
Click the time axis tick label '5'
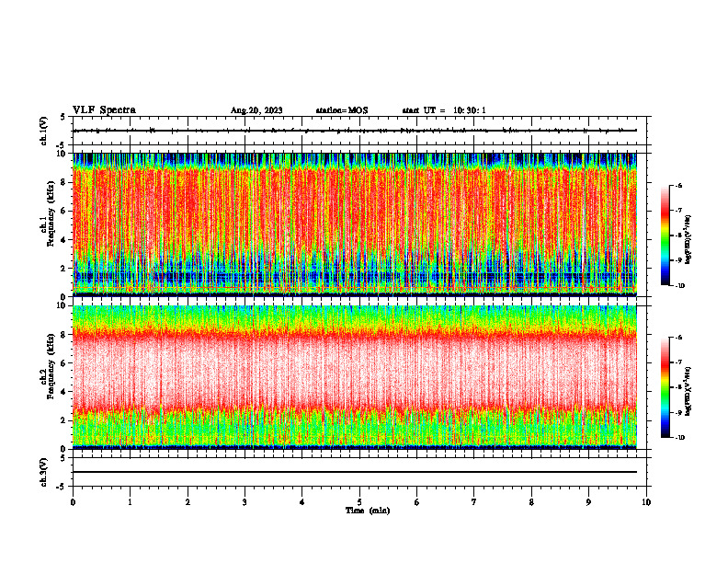point(359,502)
